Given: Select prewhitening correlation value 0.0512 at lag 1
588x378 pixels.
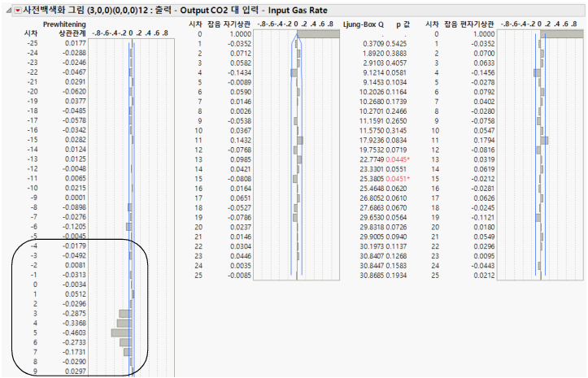Looking at the screenshot, I should 76,294.
